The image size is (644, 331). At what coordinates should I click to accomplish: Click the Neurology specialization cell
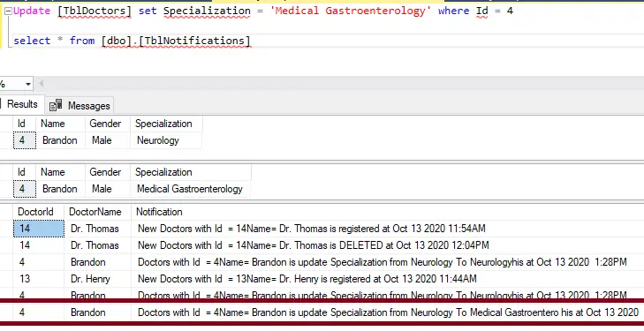coord(166,140)
